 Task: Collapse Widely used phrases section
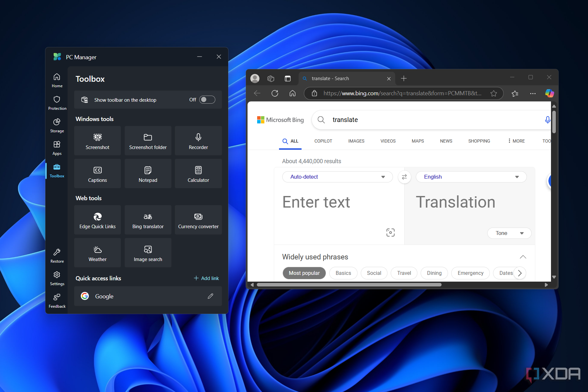tap(523, 257)
